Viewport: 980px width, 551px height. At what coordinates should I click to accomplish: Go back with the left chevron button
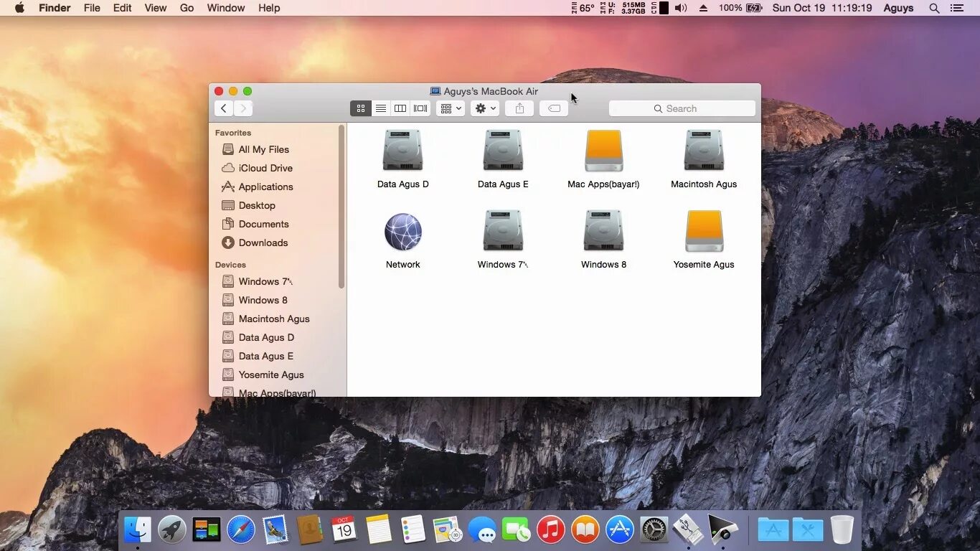(x=224, y=108)
